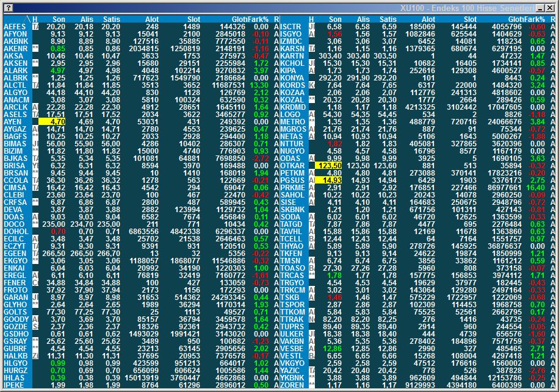Click NTTUR's red last price 1,82
The width and height of the screenshot is (559, 392).
[334, 143]
